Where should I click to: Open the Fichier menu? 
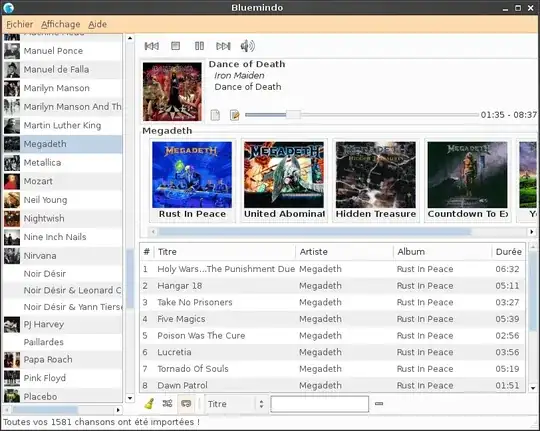[x=20, y=24]
